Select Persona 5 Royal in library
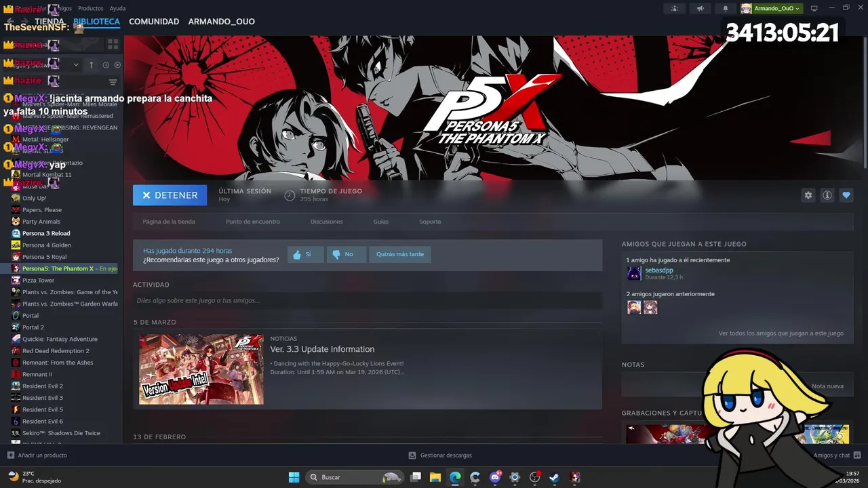This screenshot has height=488, width=868. [45, 257]
